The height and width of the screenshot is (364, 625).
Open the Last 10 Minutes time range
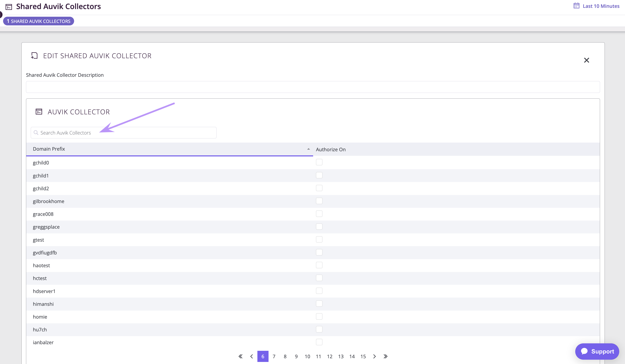click(x=601, y=6)
